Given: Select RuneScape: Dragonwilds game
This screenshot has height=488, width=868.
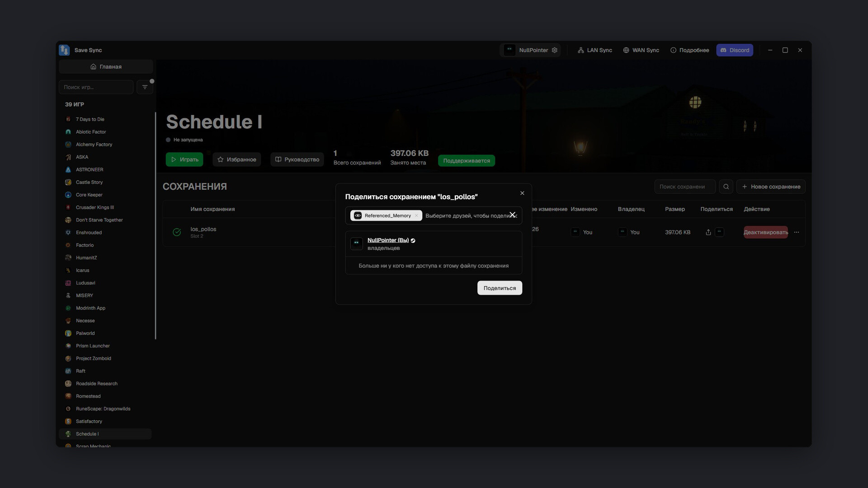Looking at the screenshot, I should pos(105,409).
